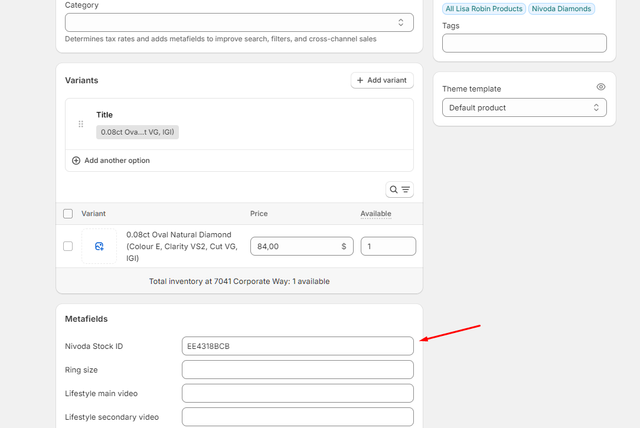
Task: Click the Tags input field
Action: click(524, 43)
